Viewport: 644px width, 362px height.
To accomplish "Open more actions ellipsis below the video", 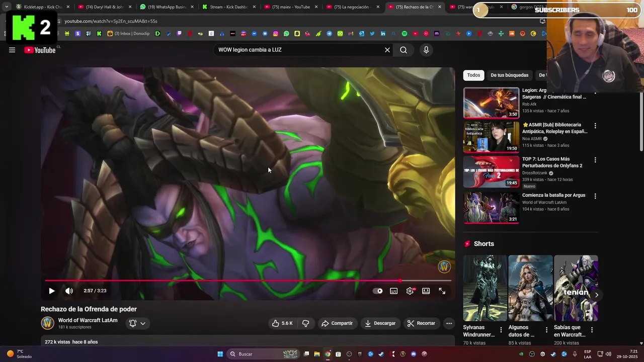I will click(449, 323).
